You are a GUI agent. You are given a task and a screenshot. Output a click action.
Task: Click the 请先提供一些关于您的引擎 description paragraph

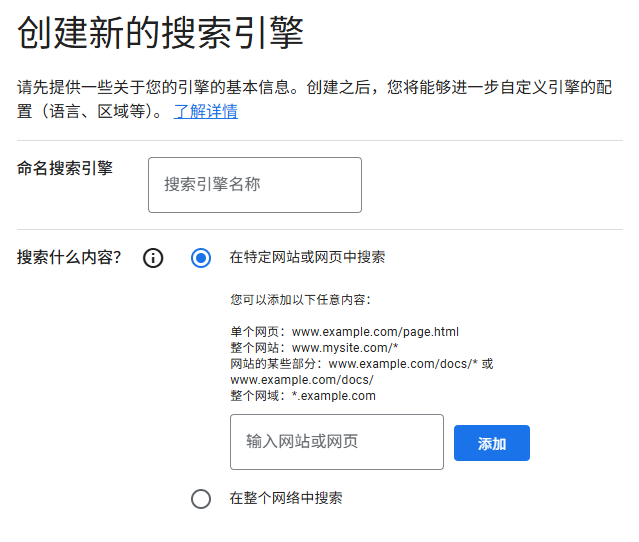coord(318,98)
